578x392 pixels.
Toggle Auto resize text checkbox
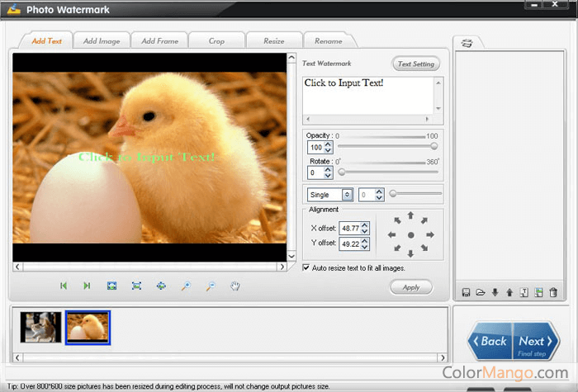tap(307, 267)
